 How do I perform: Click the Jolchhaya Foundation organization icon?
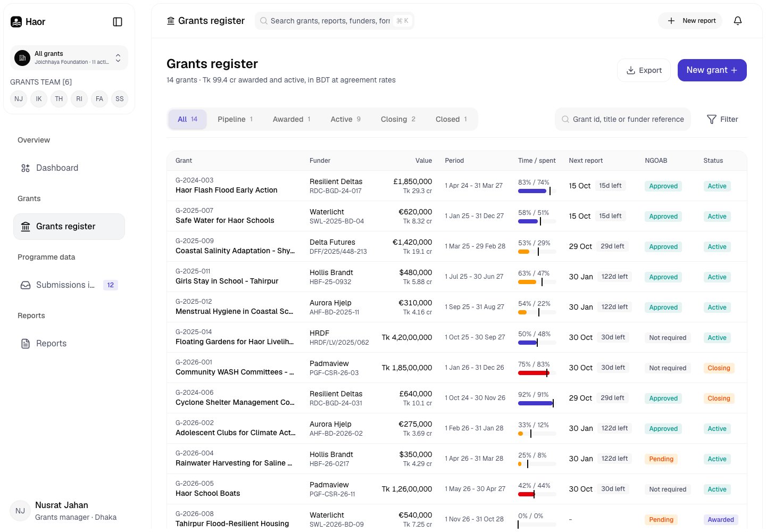click(x=22, y=58)
